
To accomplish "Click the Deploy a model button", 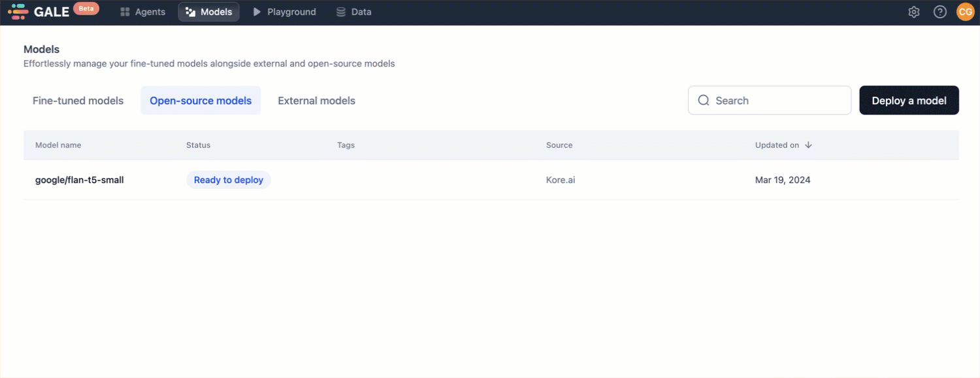I will [x=909, y=101].
